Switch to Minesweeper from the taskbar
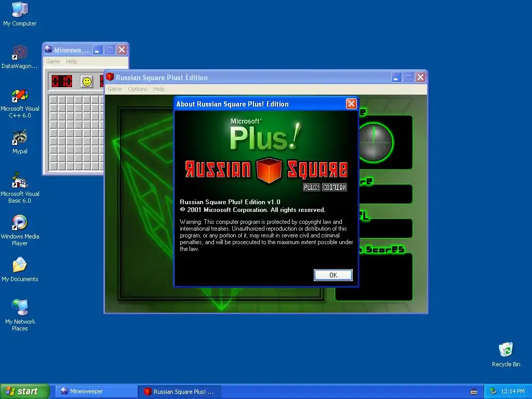This screenshot has width=532, height=399. 96,391
